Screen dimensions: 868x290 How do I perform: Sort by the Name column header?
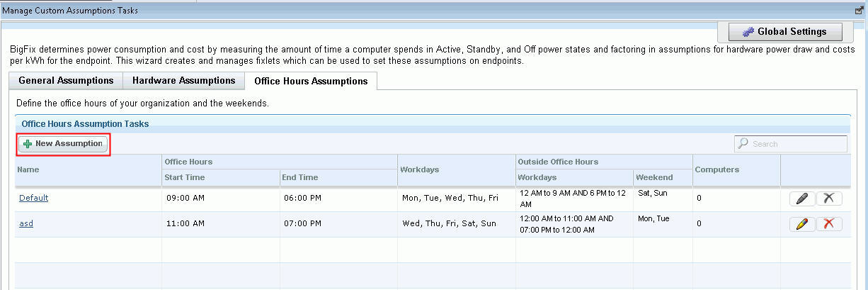tap(28, 170)
